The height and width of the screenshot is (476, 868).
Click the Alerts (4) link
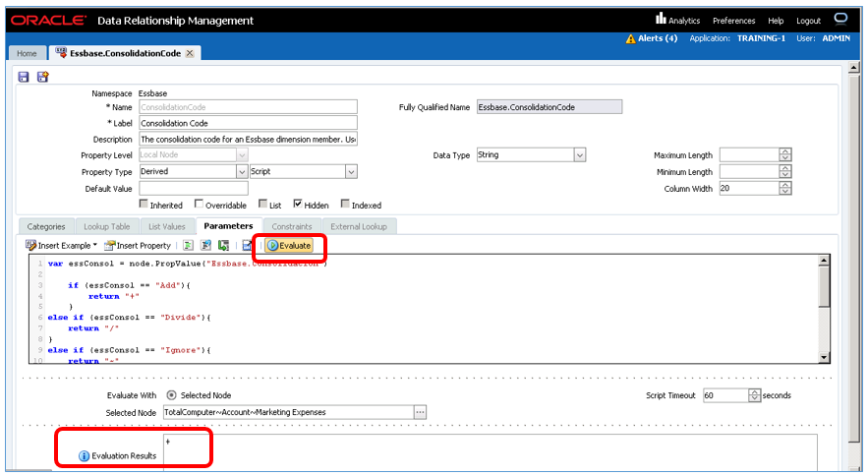pyautogui.click(x=658, y=38)
